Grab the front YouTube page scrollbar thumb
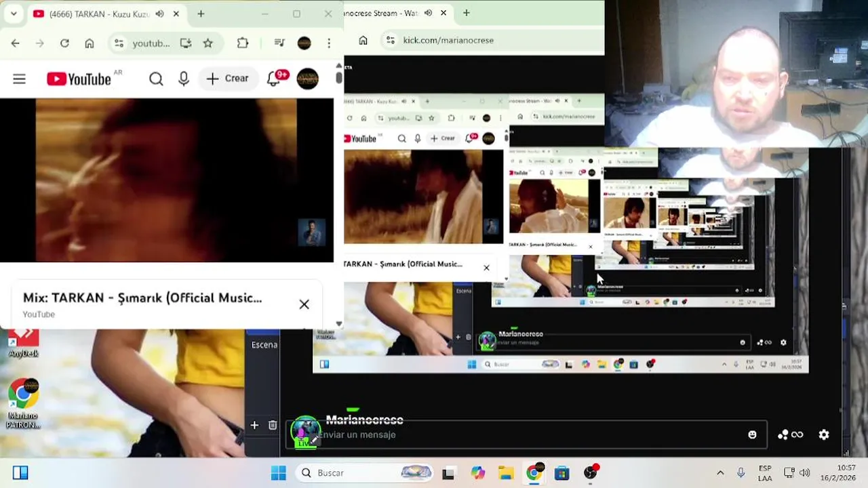This screenshot has height=488, width=868. pos(338,77)
